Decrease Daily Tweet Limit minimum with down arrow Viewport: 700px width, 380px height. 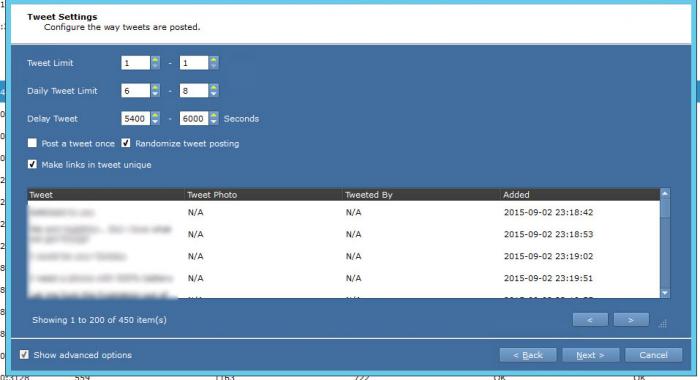coord(155,94)
